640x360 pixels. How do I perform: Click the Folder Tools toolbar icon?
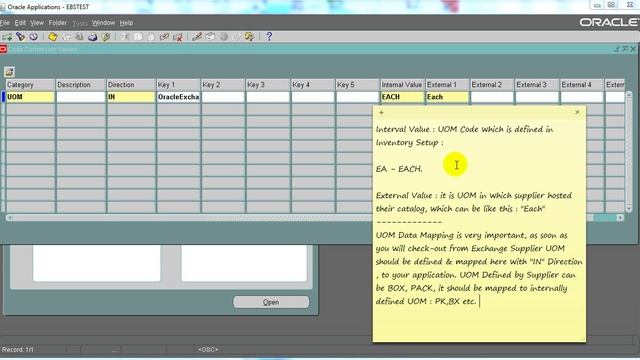click(250, 37)
